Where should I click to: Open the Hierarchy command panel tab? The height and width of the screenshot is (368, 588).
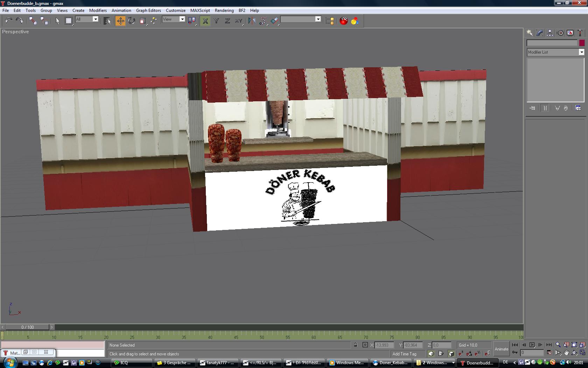(x=550, y=33)
